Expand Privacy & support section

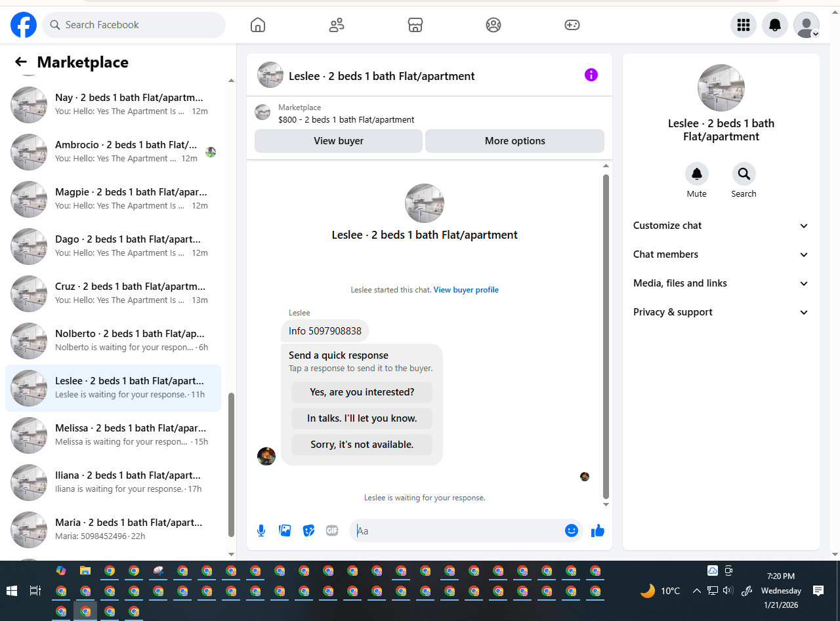(721, 312)
